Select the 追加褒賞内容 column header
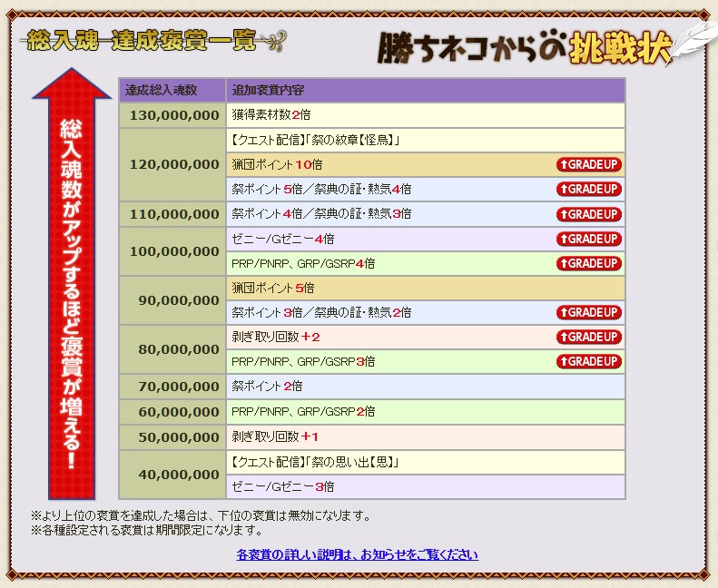 [426, 90]
